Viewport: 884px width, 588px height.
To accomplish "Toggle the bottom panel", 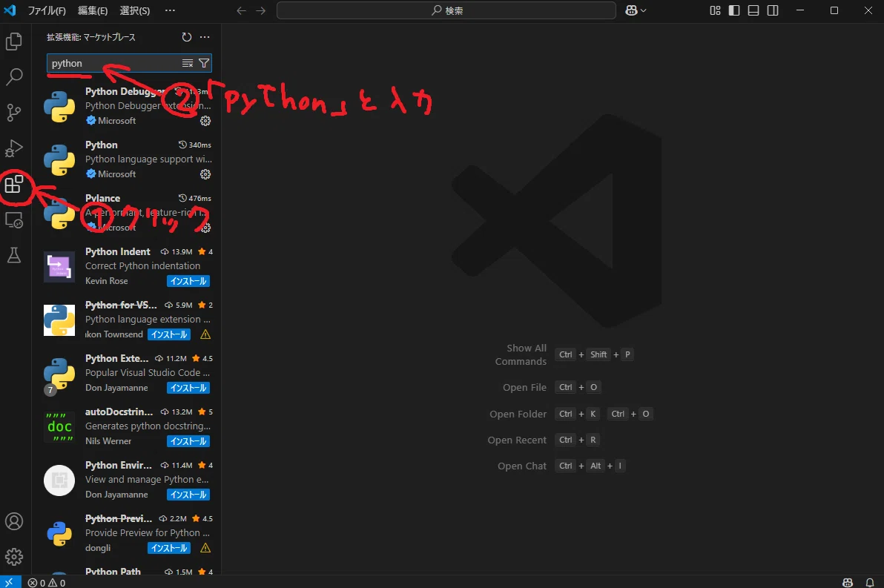I will point(753,10).
